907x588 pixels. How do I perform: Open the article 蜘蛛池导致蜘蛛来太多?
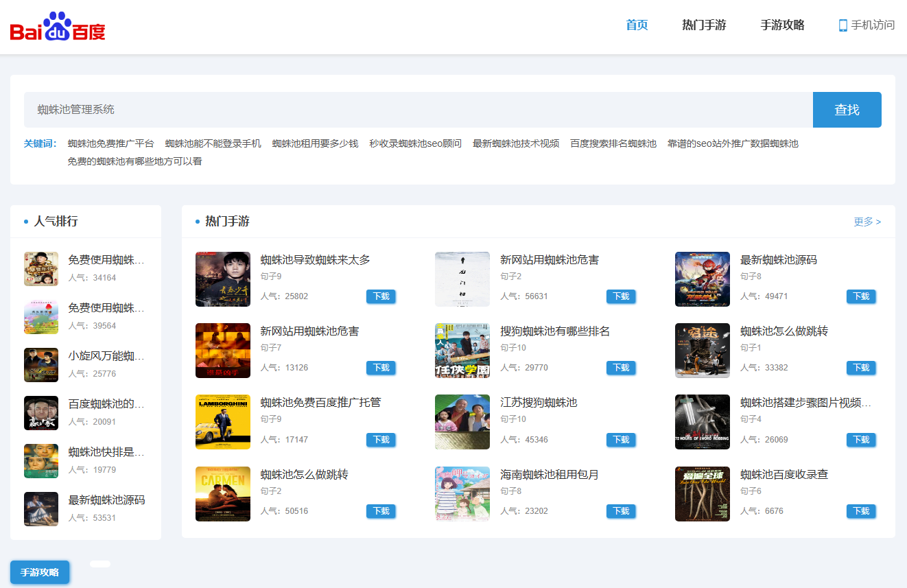point(316,259)
